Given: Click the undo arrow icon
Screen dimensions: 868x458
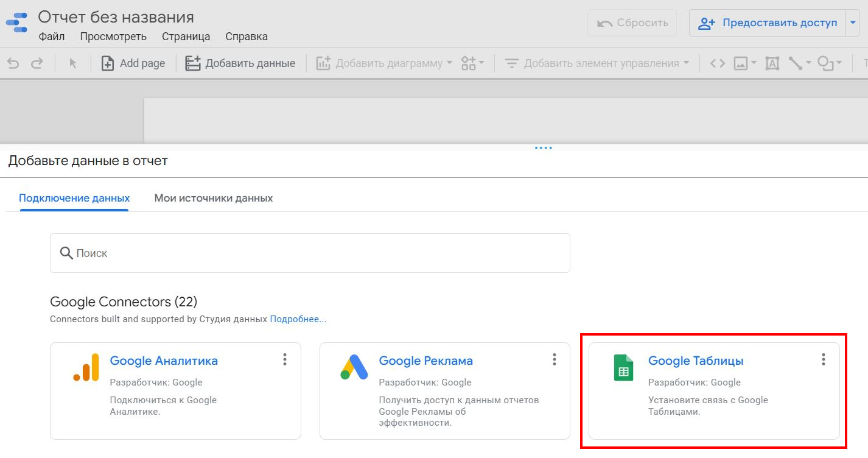Looking at the screenshot, I should click(13, 63).
